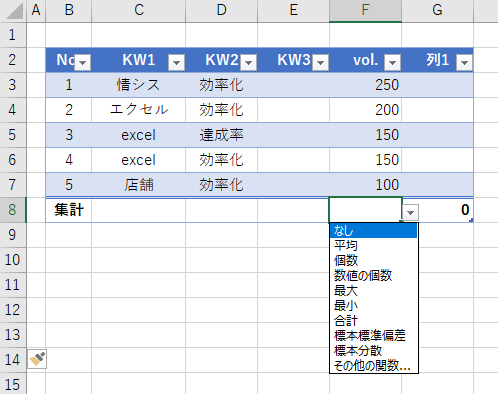Screen dimensions: 498x394
Task: Open the KW1 column filter dropdown
Action: click(x=177, y=62)
